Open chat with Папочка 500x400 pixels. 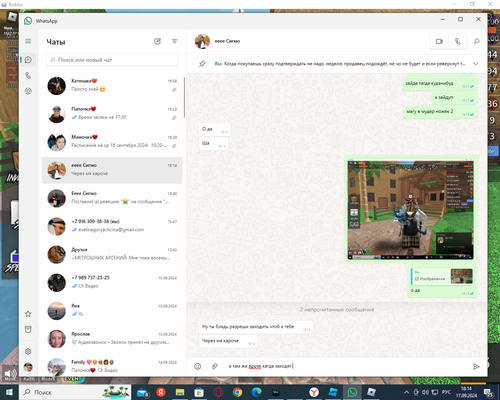click(112, 114)
